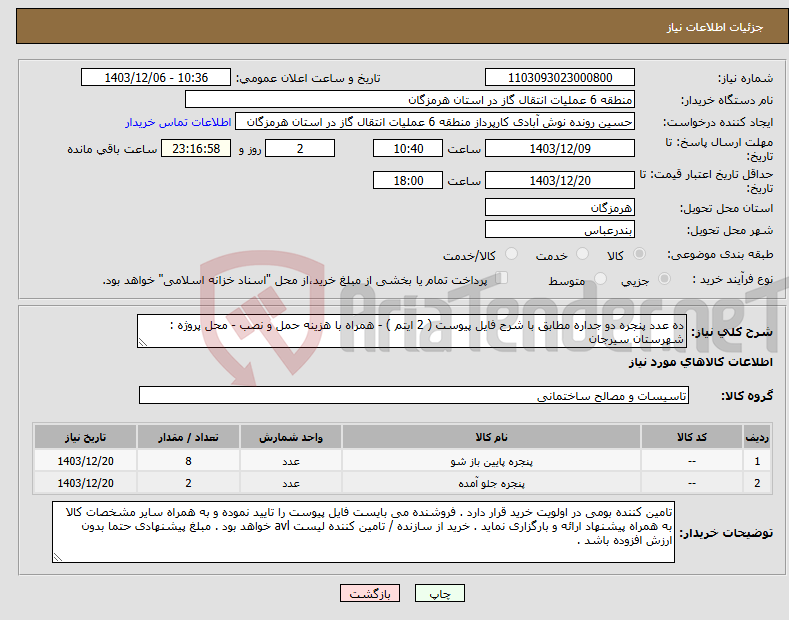Click the announcement date field 1403/12/06 - 10:36
The image size is (789, 620).
point(156,78)
